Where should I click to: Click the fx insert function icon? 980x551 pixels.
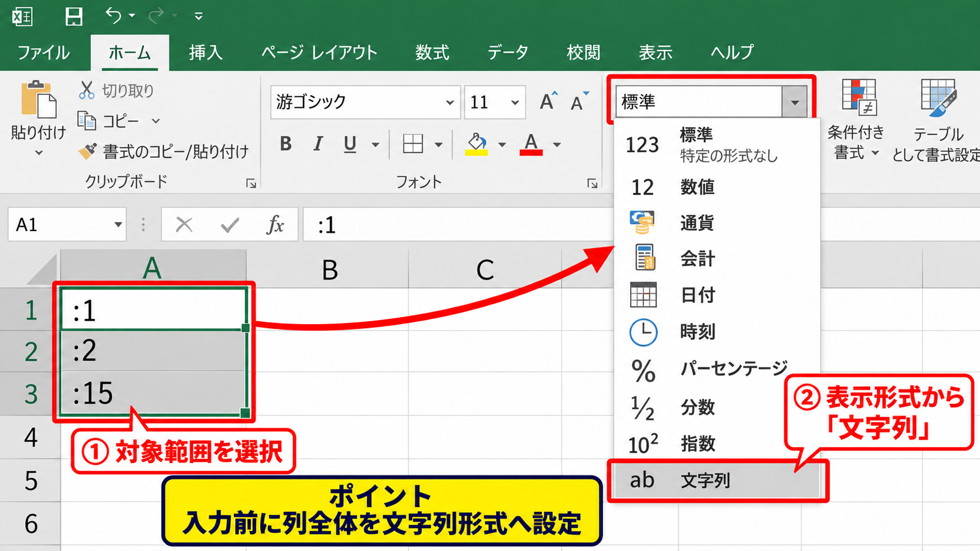[275, 225]
